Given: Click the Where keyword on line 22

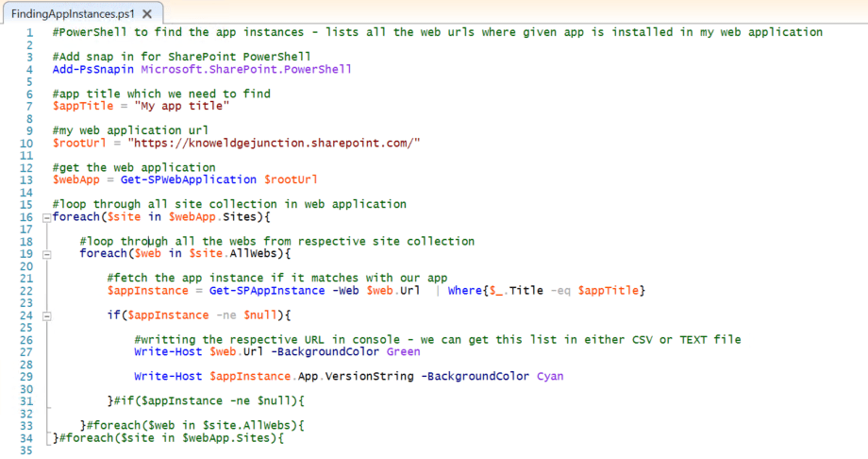Looking at the screenshot, I should pos(464,291).
